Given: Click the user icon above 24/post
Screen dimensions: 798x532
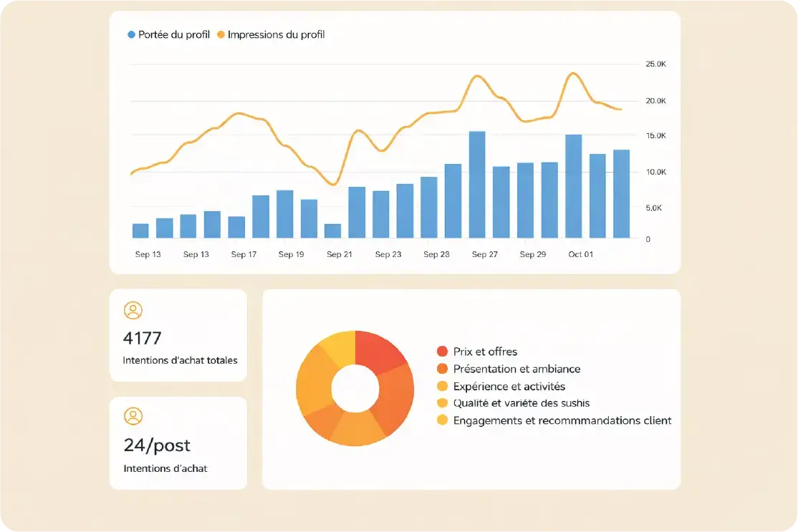Looking at the screenshot, I should [x=133, y=416].
